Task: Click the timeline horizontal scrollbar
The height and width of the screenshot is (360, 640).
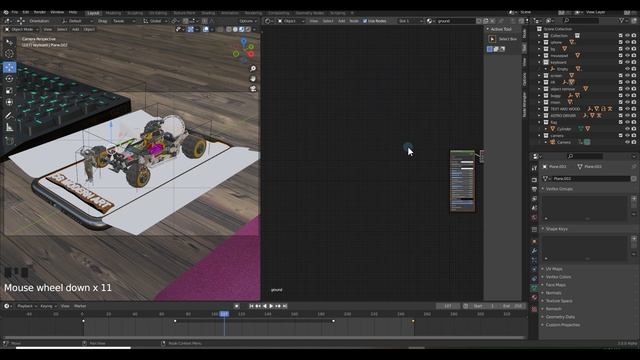Action: (x=263, y=338)
